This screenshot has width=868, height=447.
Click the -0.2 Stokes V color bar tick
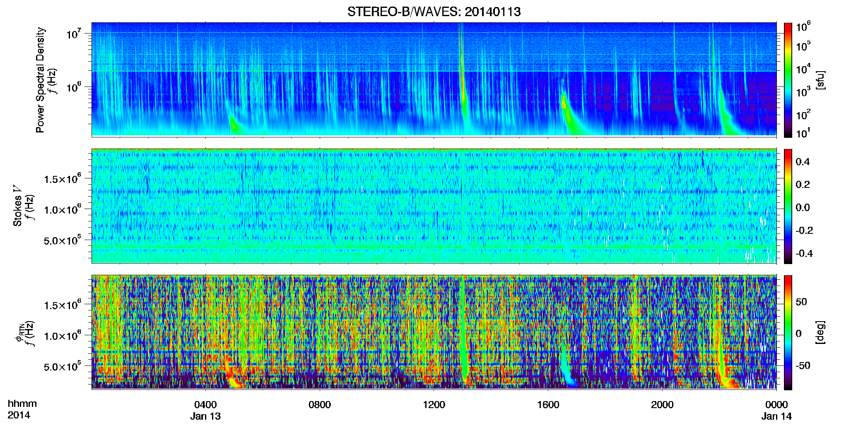[804, 231]
